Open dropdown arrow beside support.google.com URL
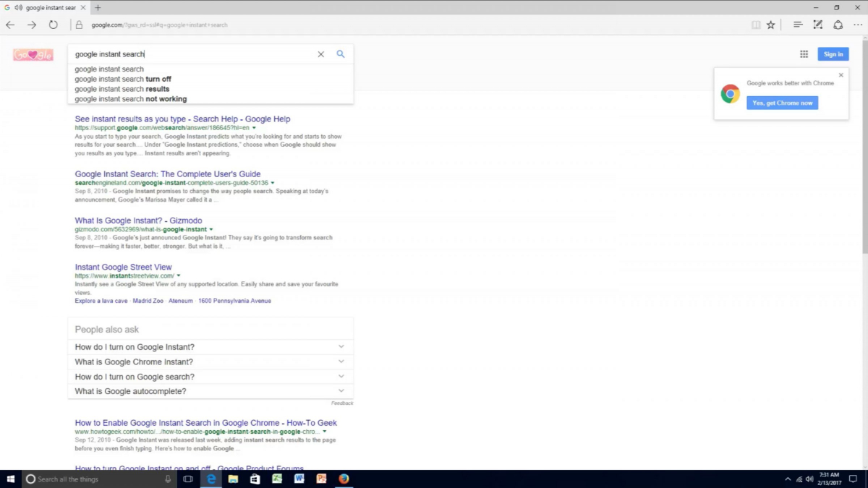The height and width of the screenshot is (488, 868). pyautogui.click(x=254, y=128)
